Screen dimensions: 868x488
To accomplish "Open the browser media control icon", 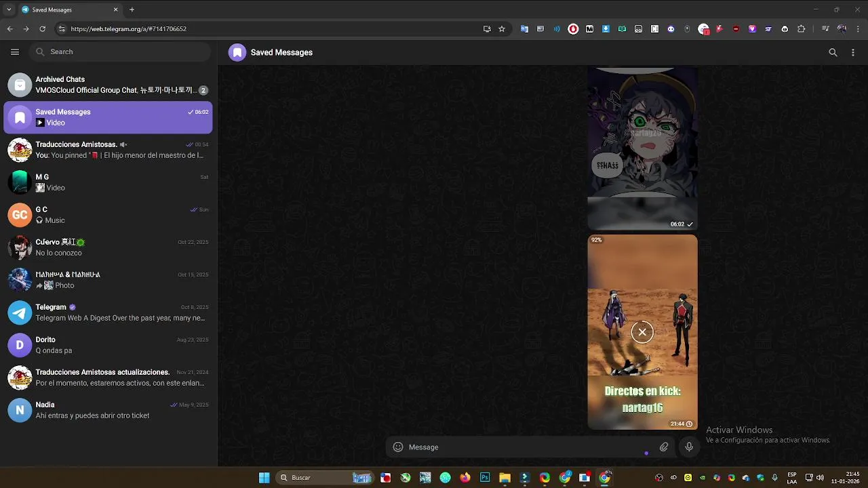I will click(x=825, y=29).
